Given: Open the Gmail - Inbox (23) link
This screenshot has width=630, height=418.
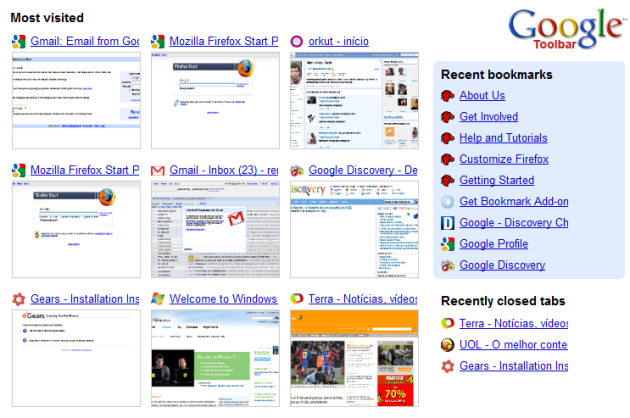Looking at the screenshot, I should (223, 170).
